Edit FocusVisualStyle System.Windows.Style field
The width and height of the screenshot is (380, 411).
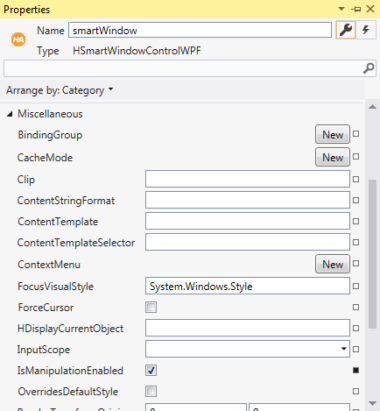(247, 286)
